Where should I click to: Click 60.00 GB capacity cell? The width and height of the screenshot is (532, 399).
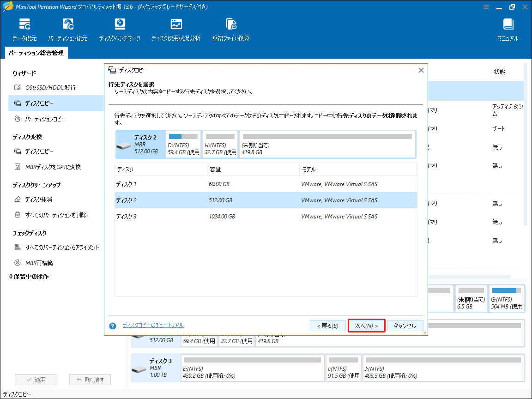click(219, 184)
